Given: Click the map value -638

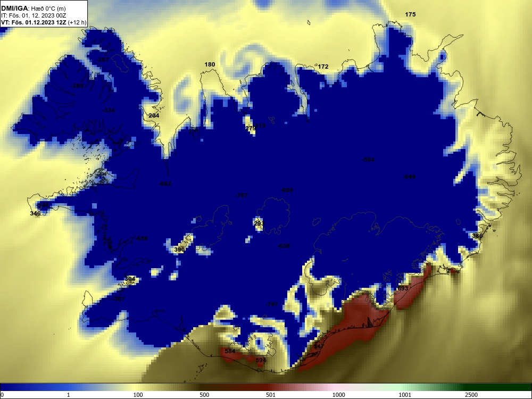Looking at the screenshot, I should coord(284,246).
